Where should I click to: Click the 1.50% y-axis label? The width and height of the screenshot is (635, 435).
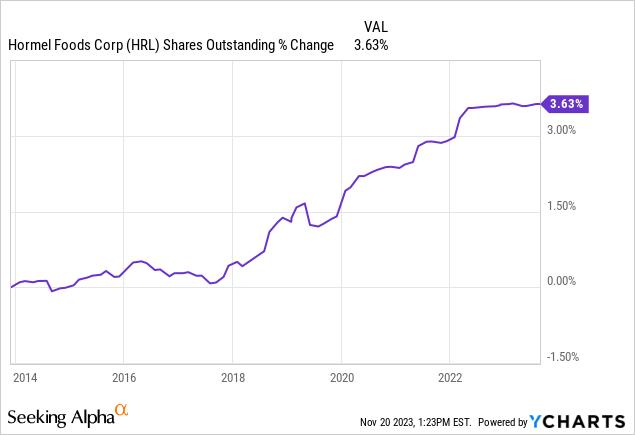[563, 206]
